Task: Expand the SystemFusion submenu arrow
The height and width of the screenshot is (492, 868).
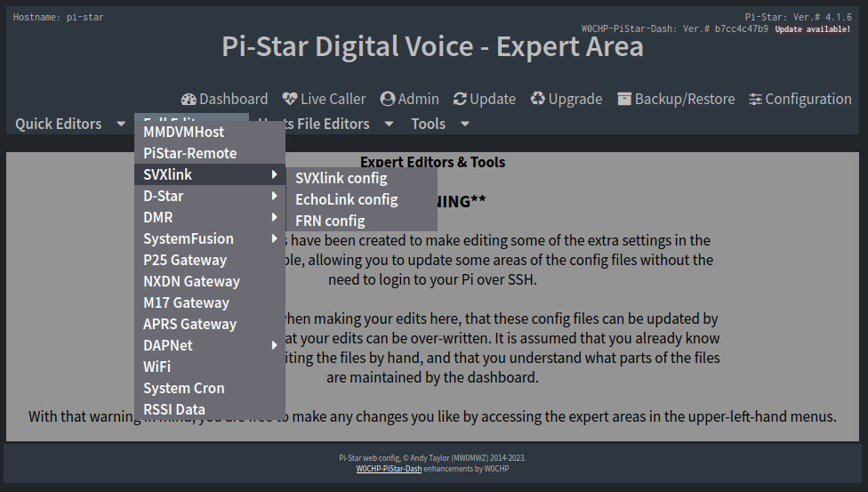Action: [x=274, y=238]
